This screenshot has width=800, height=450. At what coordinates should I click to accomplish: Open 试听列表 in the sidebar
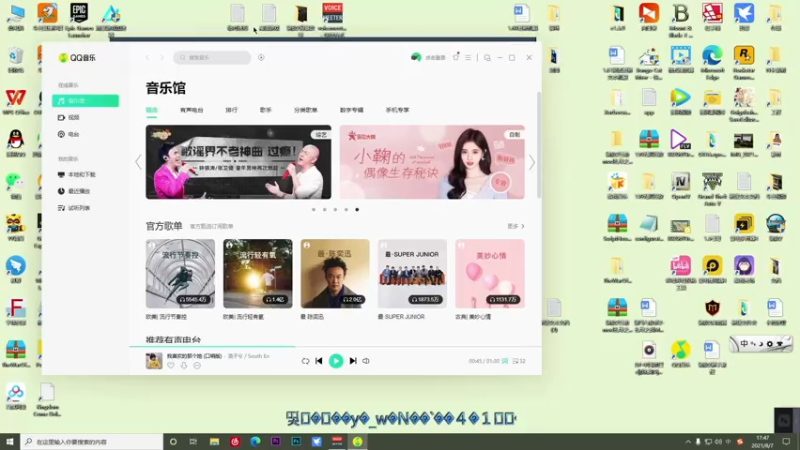(74, 208)
